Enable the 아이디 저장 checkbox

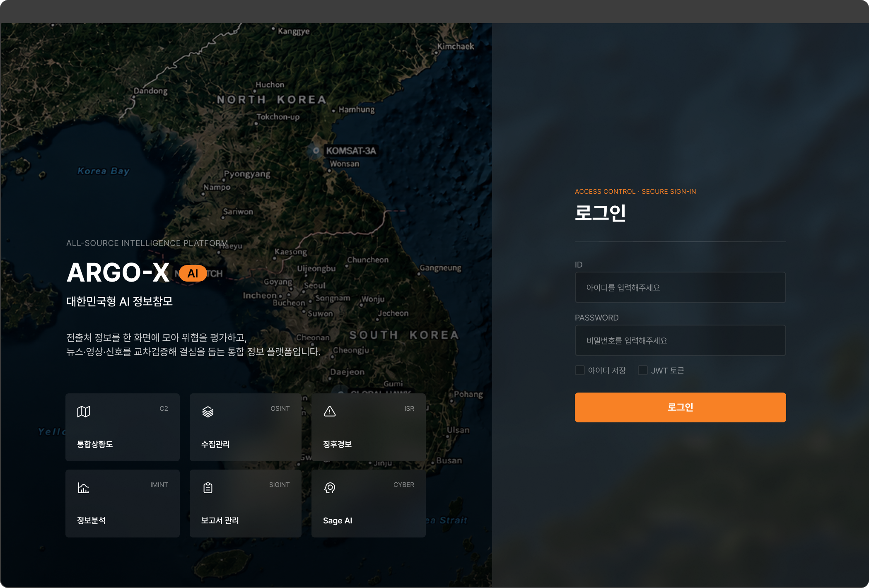pos(580,370)
